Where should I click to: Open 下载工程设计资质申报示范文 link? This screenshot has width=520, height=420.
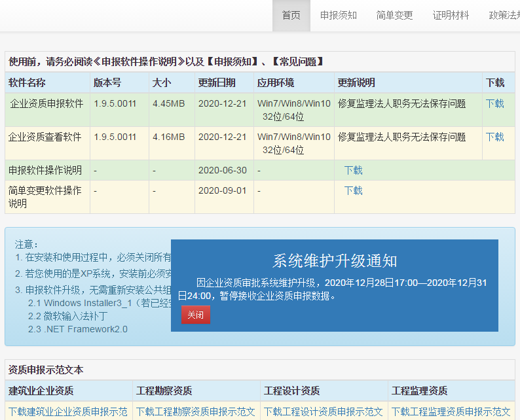coord(323,411)
